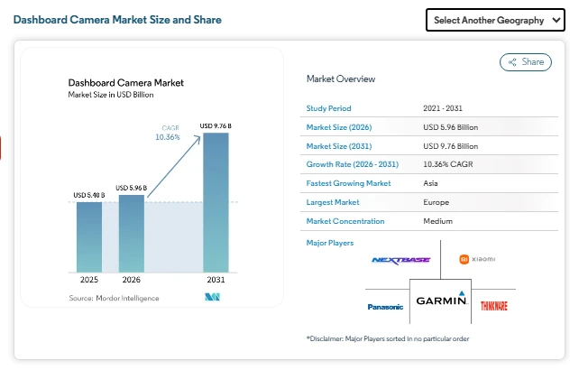588x370 pixels.
Task: Click the 2031 bar in chart
Action: [x=216, y=202]
